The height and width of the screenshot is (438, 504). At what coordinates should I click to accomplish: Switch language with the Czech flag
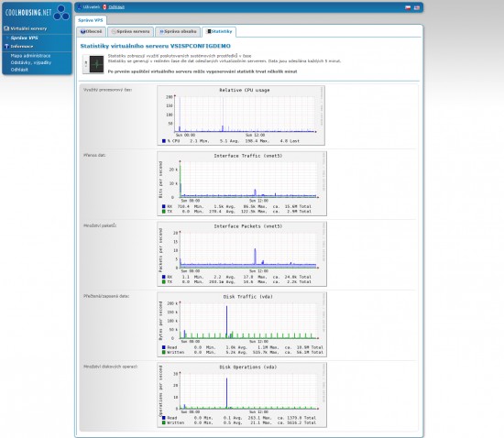click(x=408, y=7)
